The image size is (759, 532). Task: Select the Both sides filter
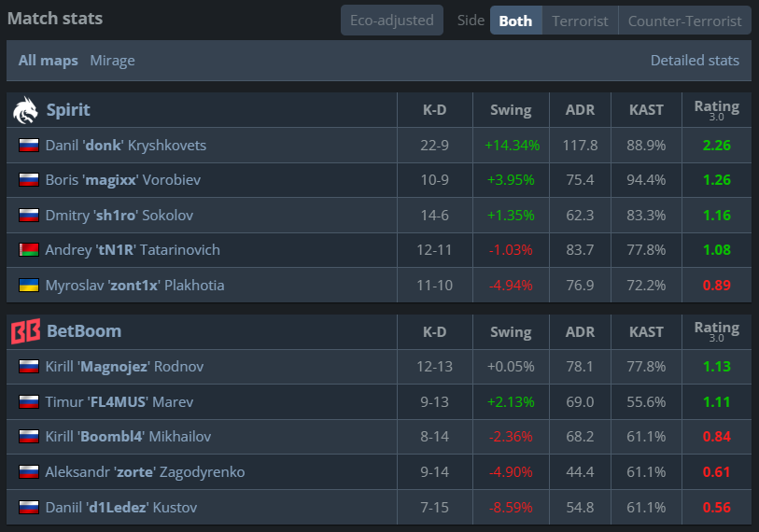point(516,21)
